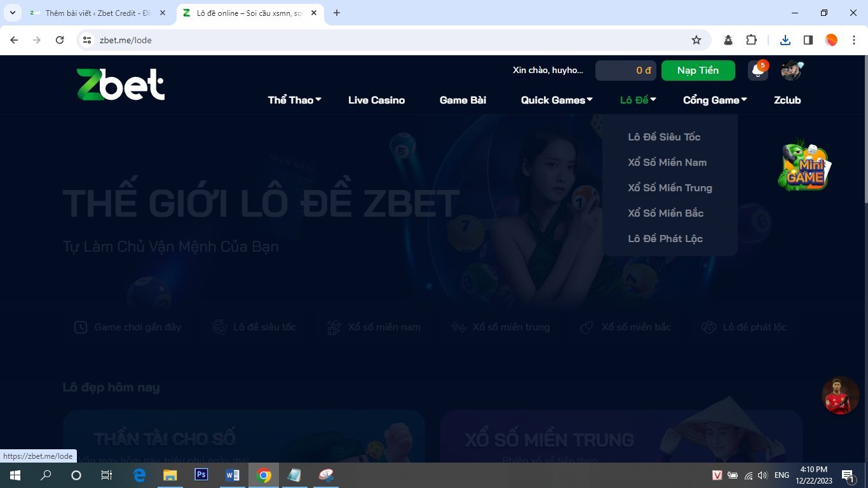This screenshot has height=488, width=868.
Task: Click the address bar URL field
Action: pyautogui.click(x=381, y=40)
